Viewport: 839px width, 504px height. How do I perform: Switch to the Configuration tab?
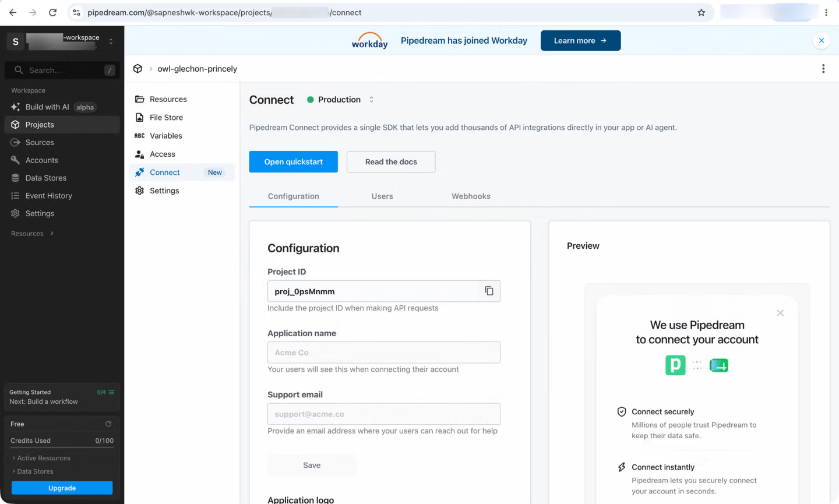[294, 196]
